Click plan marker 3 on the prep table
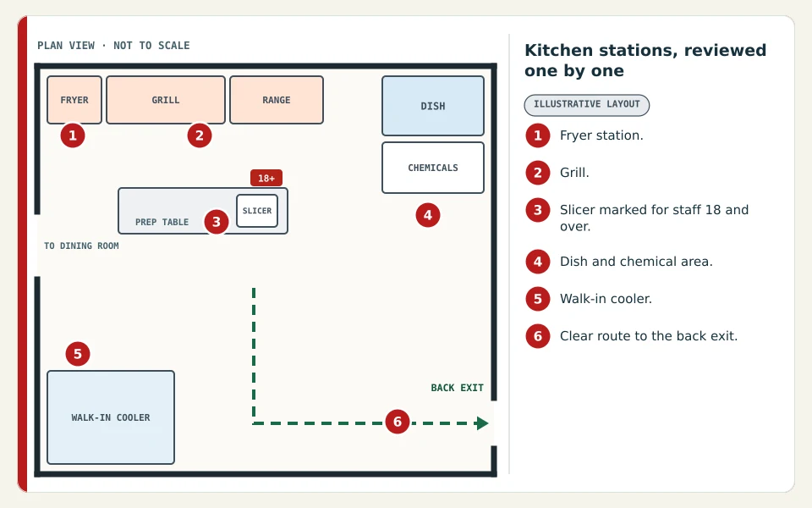812x508 pixels. [x=217, y=222]
